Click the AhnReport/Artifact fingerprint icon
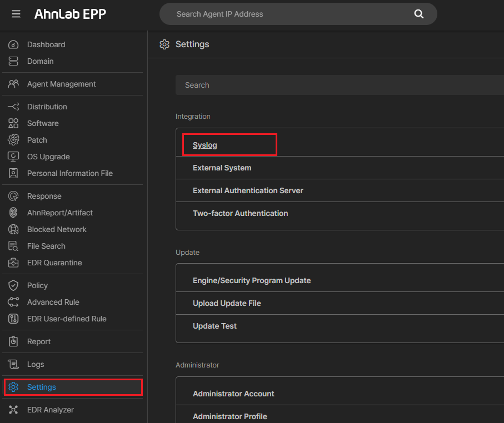This screenshot has height=423, width=504. [x=13, y=213]
